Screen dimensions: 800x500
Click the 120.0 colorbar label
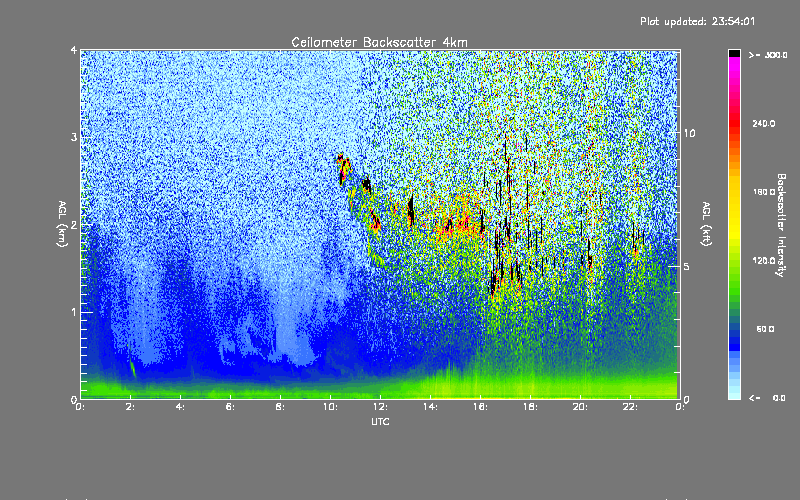pyautogui.click(x=764, y=260)
